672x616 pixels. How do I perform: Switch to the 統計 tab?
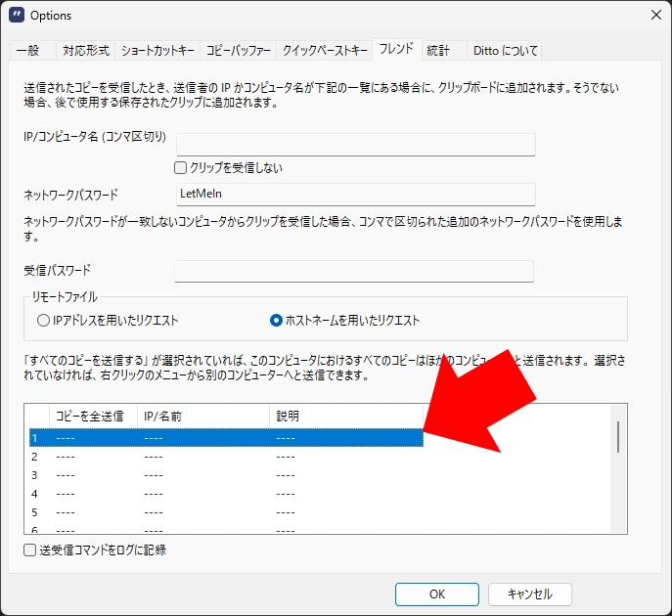pos(438,51)
